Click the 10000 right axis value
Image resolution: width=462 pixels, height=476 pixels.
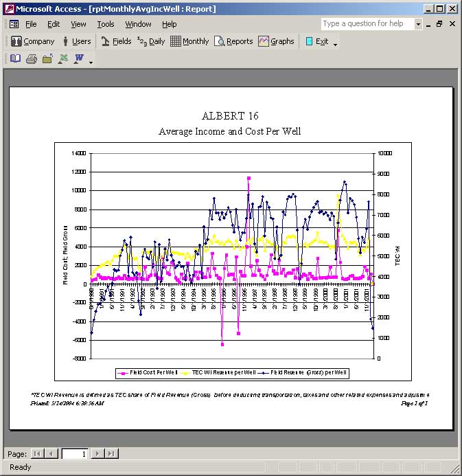tap(384, 153)
